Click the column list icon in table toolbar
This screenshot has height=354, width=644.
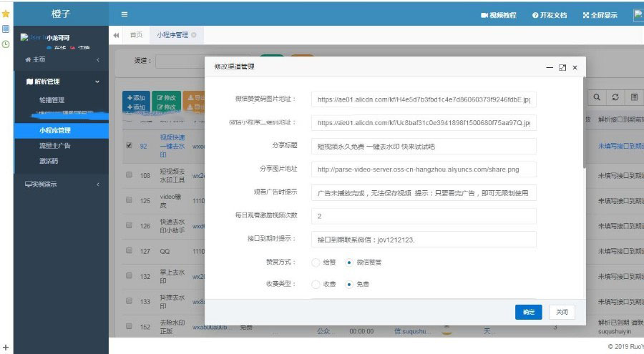point(634,97)
